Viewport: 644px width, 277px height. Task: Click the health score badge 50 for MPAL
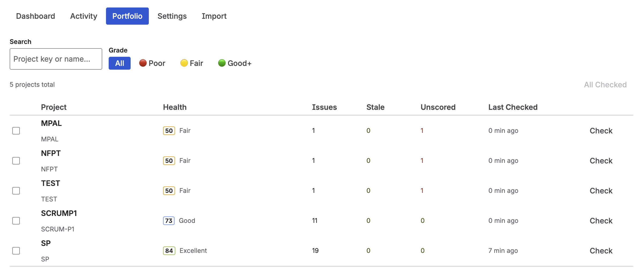coord(169,130)
